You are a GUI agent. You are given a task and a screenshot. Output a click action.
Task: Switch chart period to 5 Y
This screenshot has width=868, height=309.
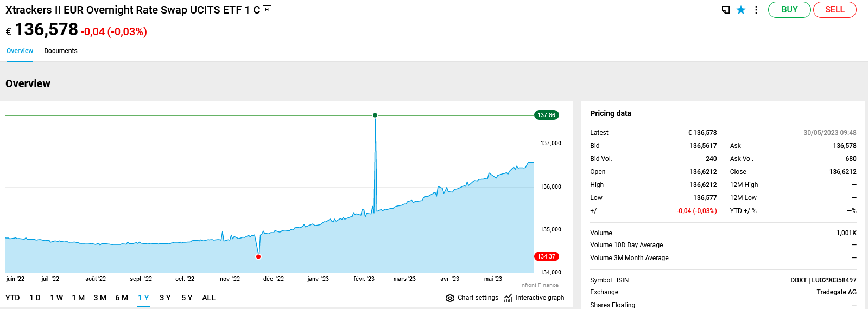pos(187,298)
